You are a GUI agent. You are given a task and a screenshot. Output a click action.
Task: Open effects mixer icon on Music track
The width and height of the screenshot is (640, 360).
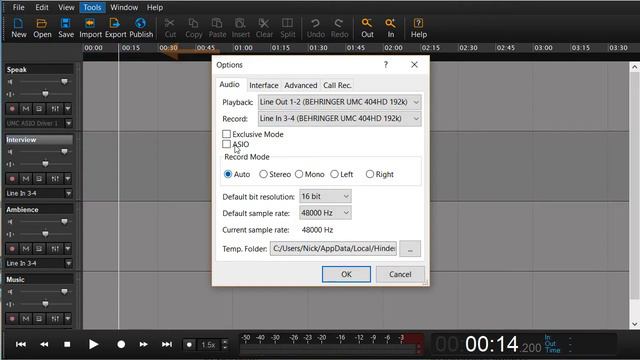[55, 318]
